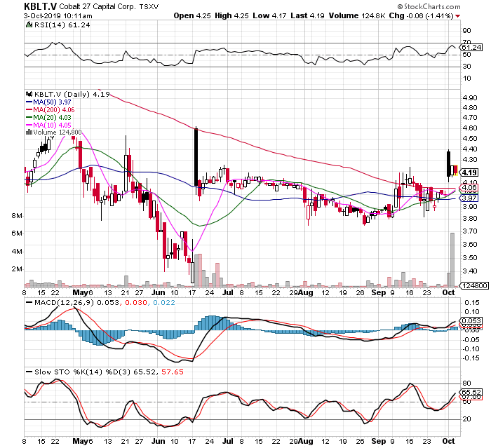The height and width of the screenshot is (448, 491).
Task: Click the RSI 61.24 value marker
Action: (x=470, y=48)
